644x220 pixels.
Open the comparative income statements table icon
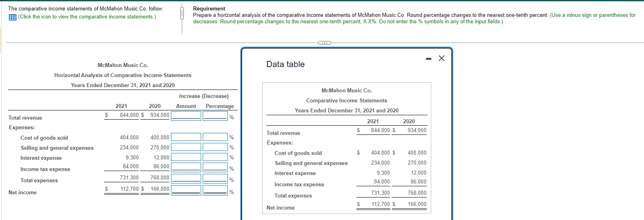click(12, 17)
